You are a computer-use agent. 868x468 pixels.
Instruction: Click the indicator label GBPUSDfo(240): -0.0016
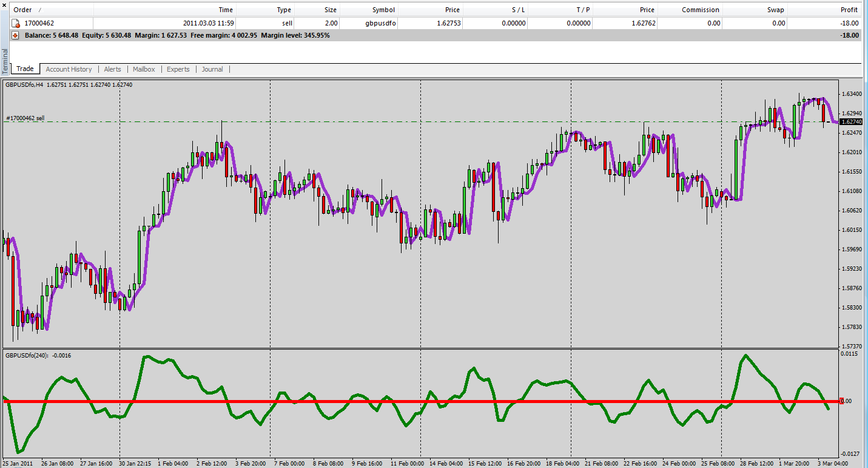(x=38, y=355)
